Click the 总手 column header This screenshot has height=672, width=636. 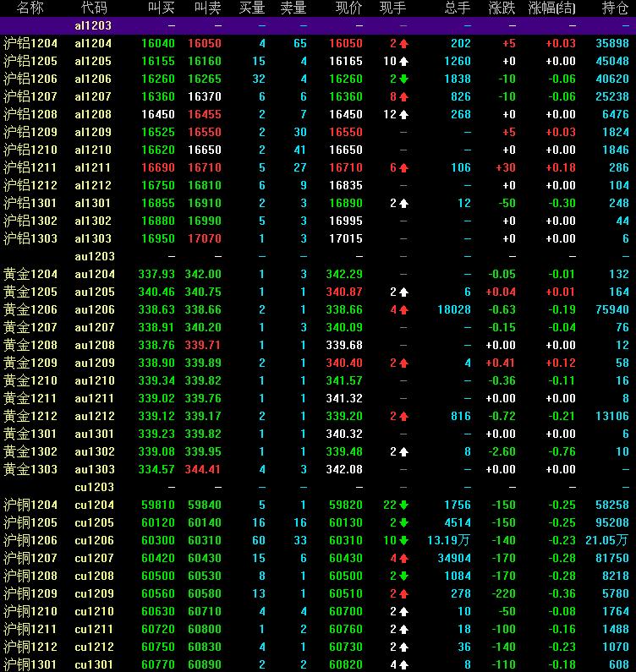pyautogui.click(x=458, y=8)
